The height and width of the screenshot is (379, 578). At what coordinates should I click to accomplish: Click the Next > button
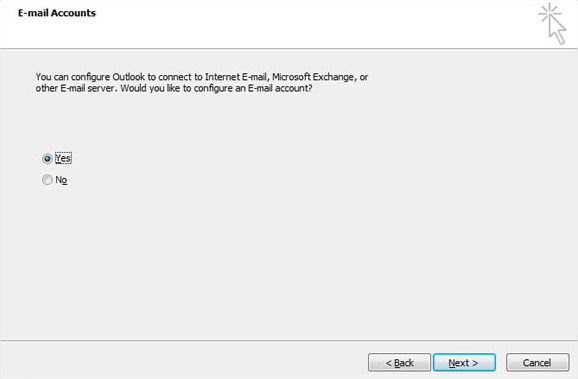(464, 362)
